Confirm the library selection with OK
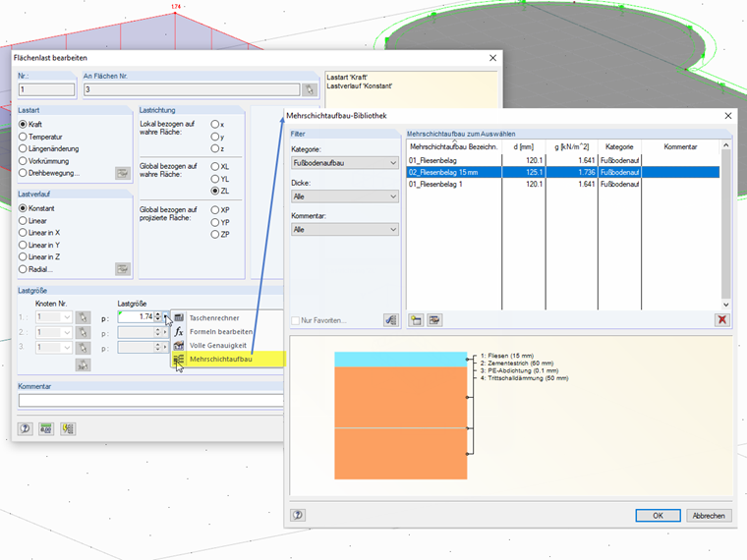Viewport: 747px width, 560px height. [658, 515]
